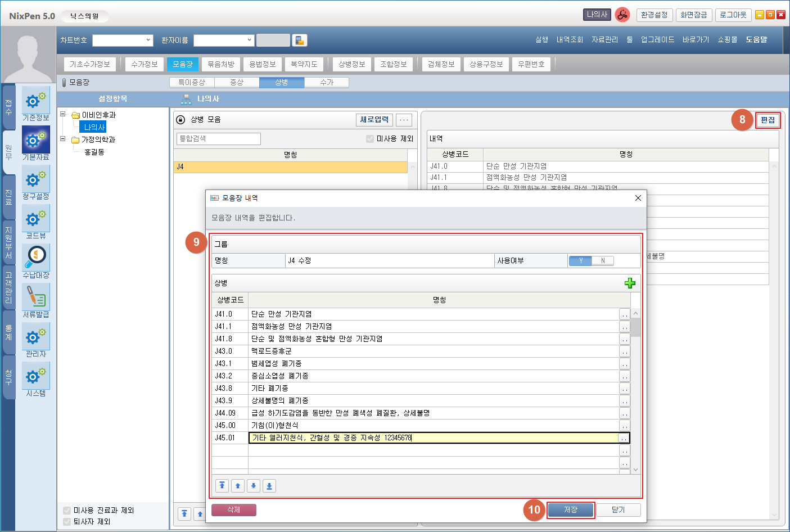
Task: Click the 저장 button
Action: (x=570, y=510)
